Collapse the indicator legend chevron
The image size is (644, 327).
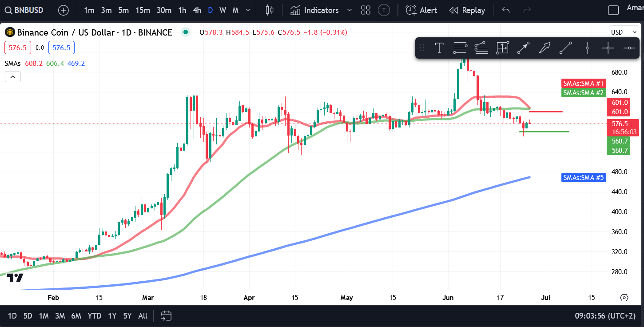(13, 77)
